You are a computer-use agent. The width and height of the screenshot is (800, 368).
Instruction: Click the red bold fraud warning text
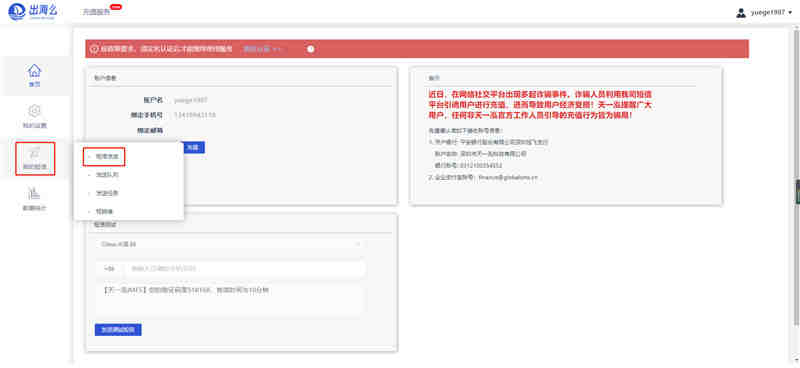[x=541, y=105]
